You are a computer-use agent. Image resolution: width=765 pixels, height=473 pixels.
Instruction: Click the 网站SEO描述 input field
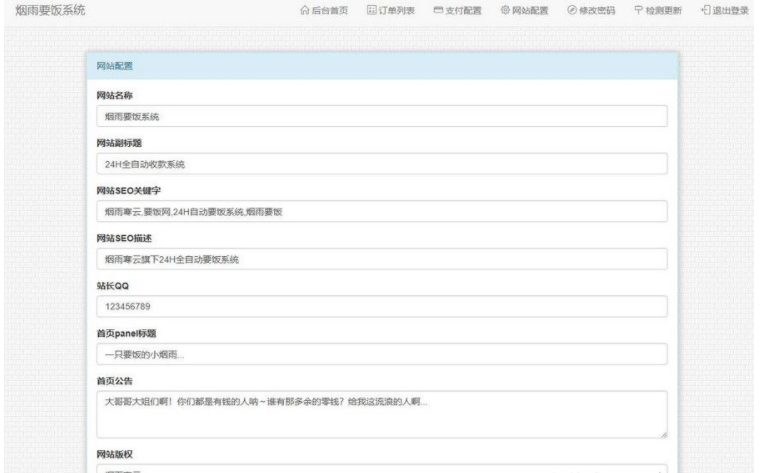[380, 259]
